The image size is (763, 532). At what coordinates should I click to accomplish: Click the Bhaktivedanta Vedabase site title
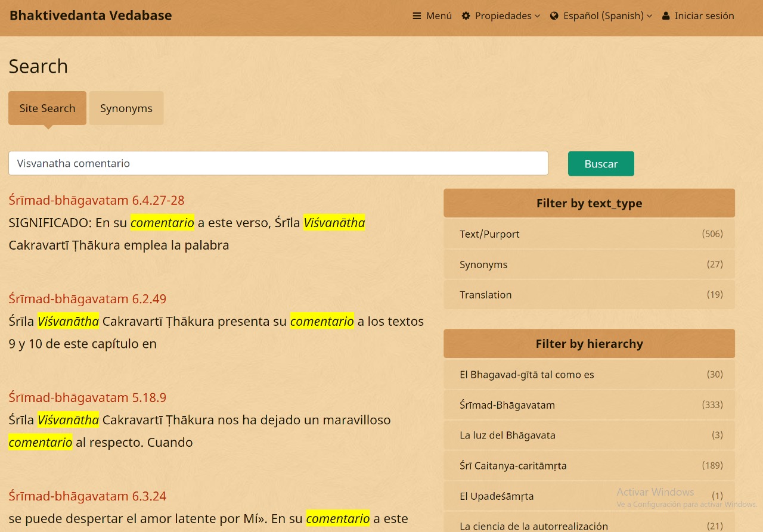click(91, 15)
